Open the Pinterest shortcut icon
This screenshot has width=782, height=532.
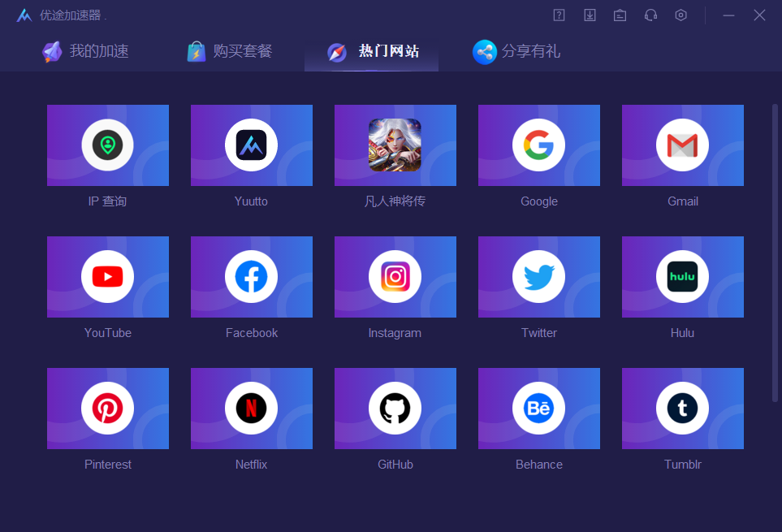point(108,409)
